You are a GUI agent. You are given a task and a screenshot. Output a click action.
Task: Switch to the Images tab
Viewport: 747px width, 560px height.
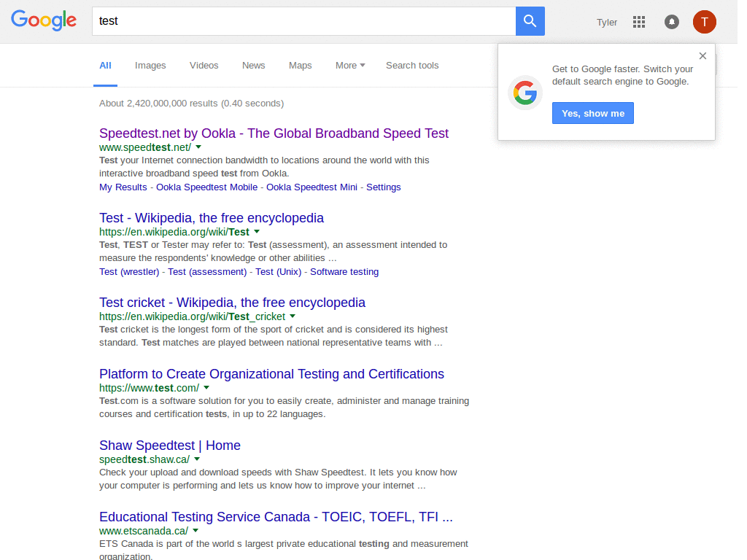[150, 65]
